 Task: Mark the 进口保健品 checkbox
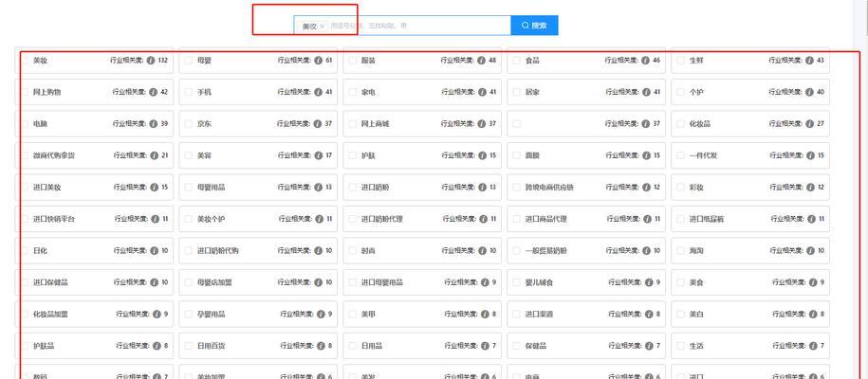25,282
